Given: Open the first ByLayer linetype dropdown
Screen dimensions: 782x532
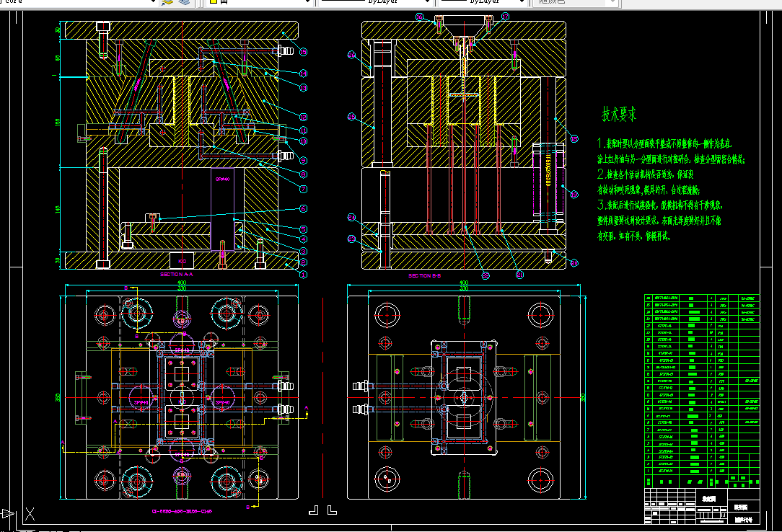Looking at the screenshot, I should click(x=427, y=2).
